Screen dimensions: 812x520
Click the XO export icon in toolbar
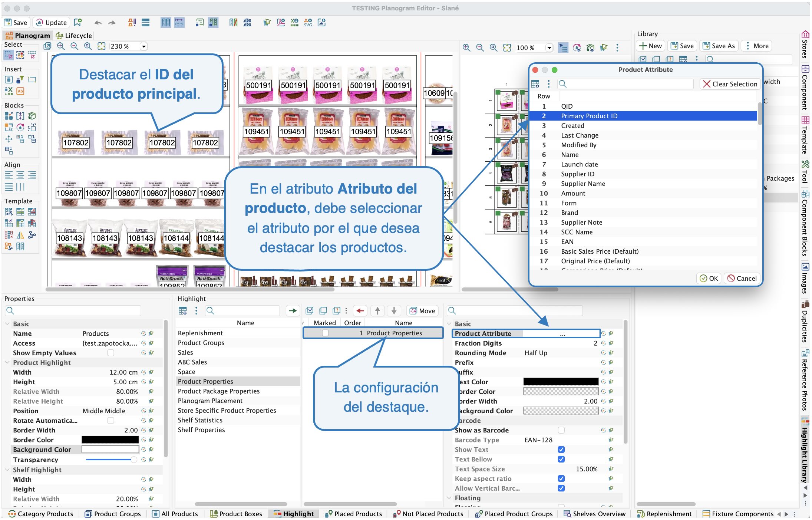pyautogui.click(x=294, y=23)
